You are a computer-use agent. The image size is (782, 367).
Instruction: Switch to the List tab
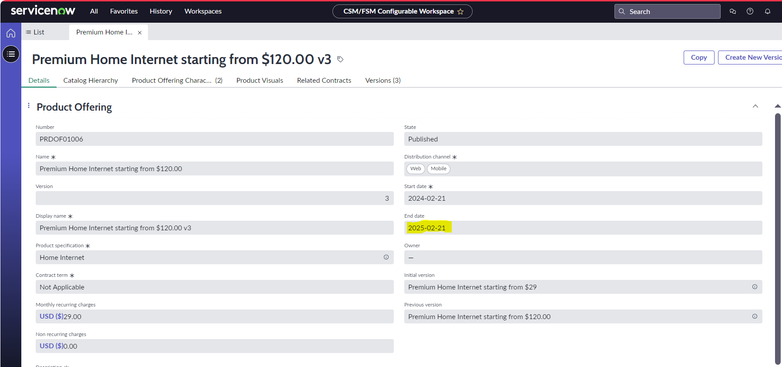click(35, 32)
